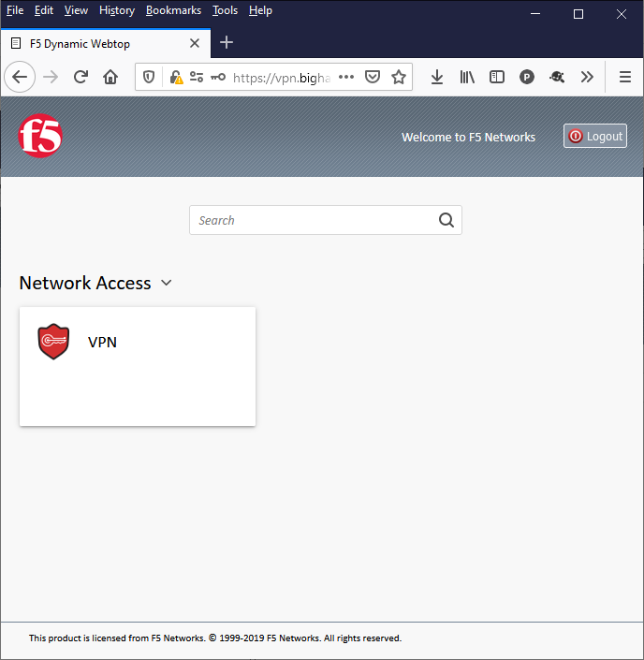
Task: Click the Welcome to F5 Networks text
Action: click(468, 138)
